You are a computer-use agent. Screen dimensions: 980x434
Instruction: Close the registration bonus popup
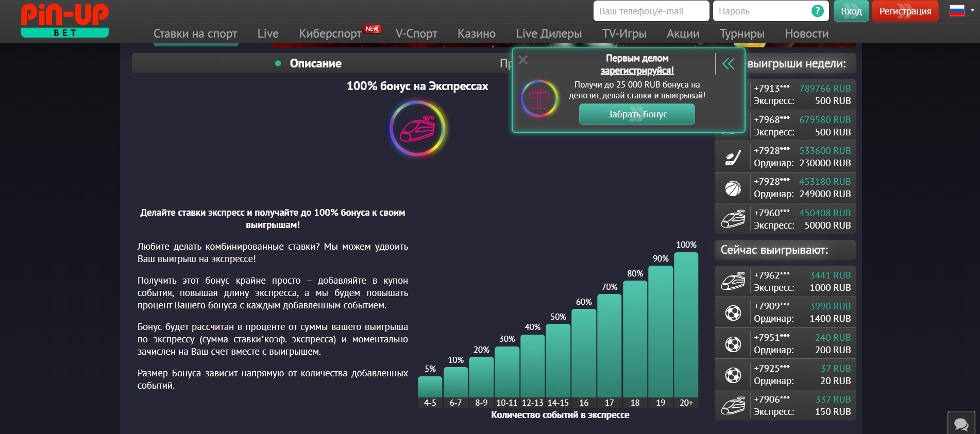[523, 60]
